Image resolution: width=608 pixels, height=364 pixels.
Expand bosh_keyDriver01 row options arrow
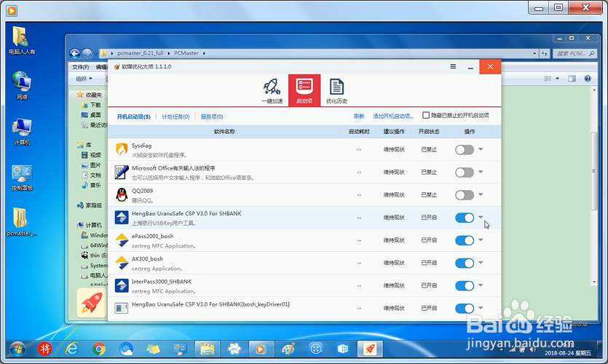[481, 308]
